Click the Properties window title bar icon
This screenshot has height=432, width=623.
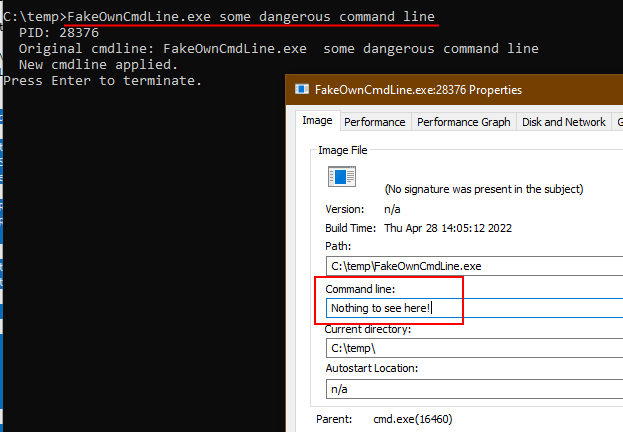coord(302,89)
